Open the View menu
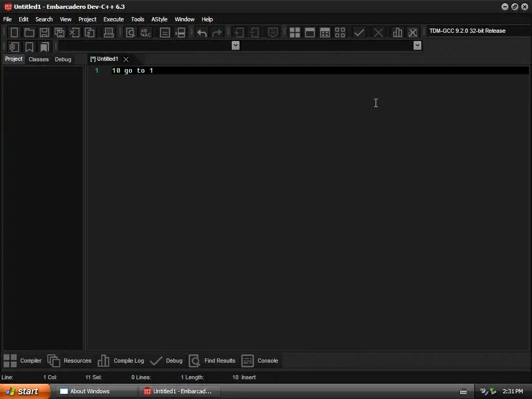532x399 pixels. pos(65,19)
